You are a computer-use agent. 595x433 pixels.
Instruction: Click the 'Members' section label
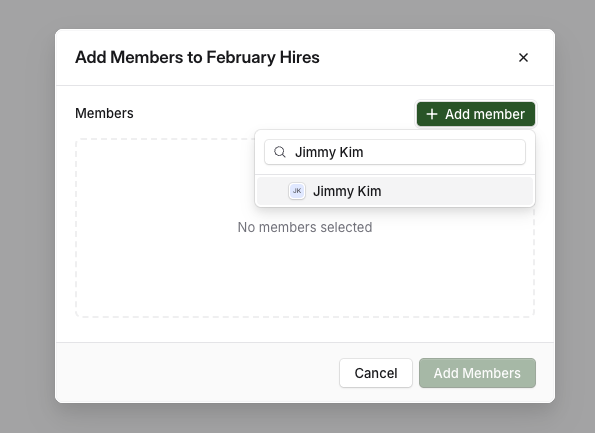104,113
